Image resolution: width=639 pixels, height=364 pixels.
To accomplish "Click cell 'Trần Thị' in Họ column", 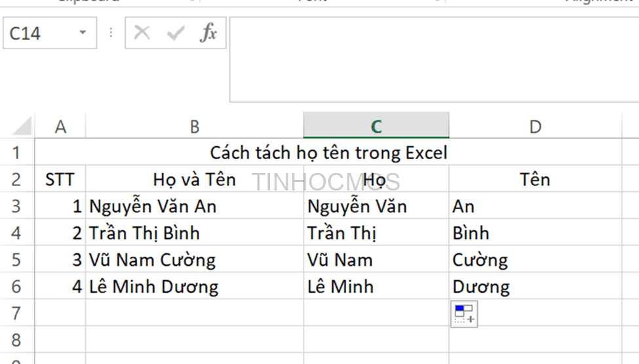I will (x=377, y=232).
